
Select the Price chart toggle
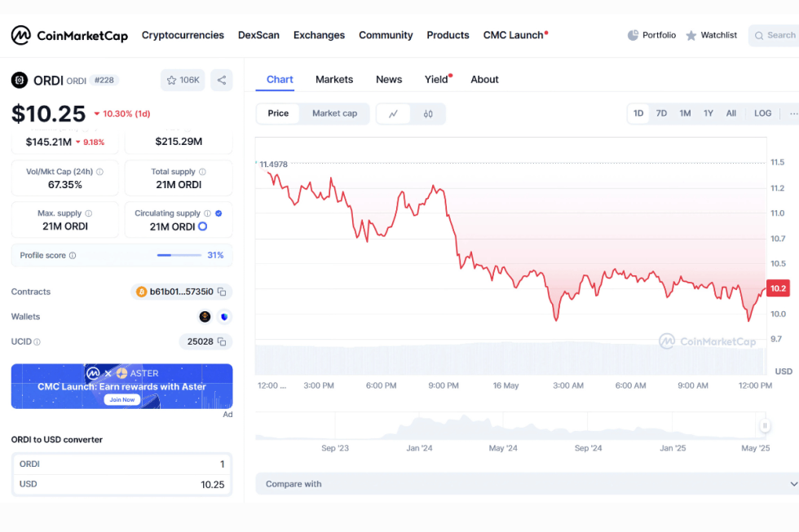tap(278, 113)
